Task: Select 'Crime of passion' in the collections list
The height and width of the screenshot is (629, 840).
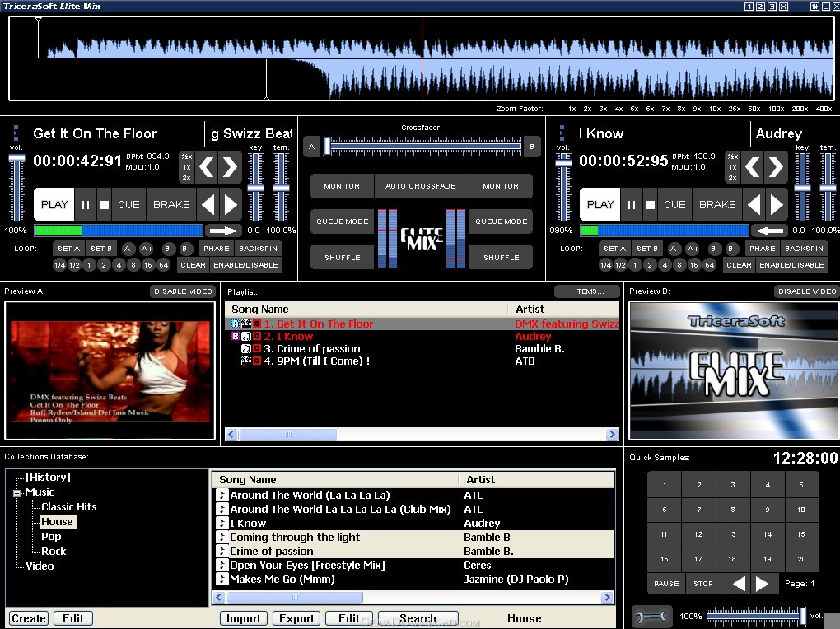Action: click(x=413, y=551)
